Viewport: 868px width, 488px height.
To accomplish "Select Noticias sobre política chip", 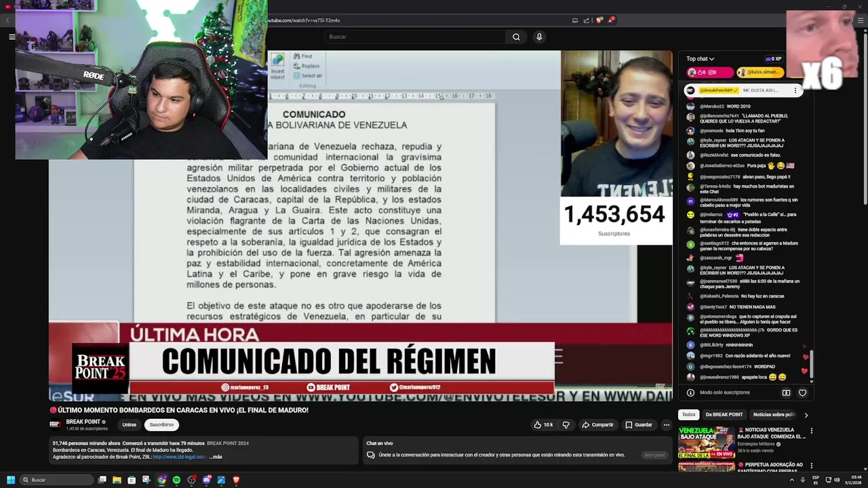I will click(x=774, y=415).
